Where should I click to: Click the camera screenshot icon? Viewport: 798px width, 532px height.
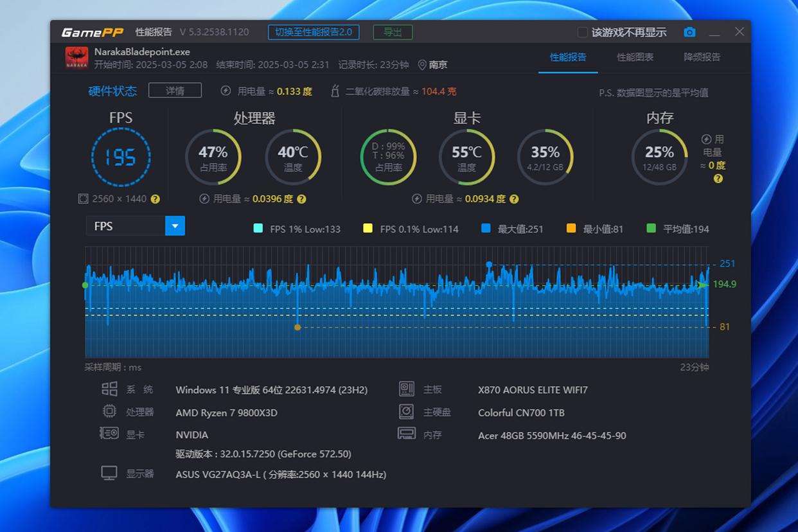coord(689,32)
